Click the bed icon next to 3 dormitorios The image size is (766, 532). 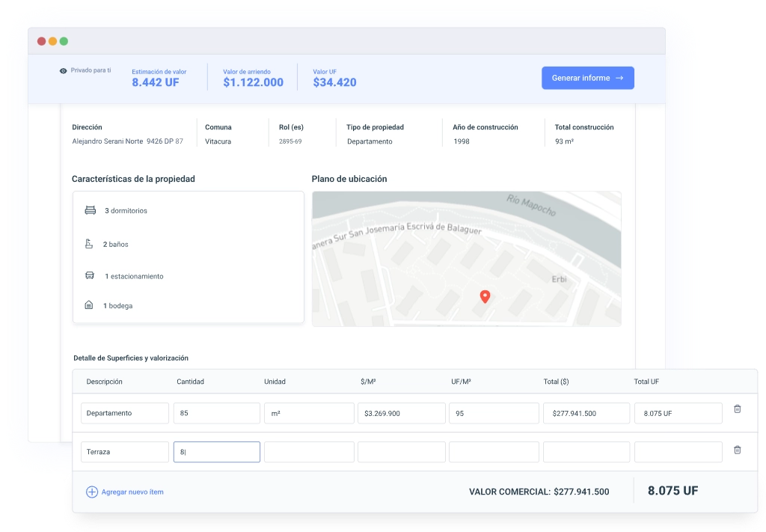91,210
